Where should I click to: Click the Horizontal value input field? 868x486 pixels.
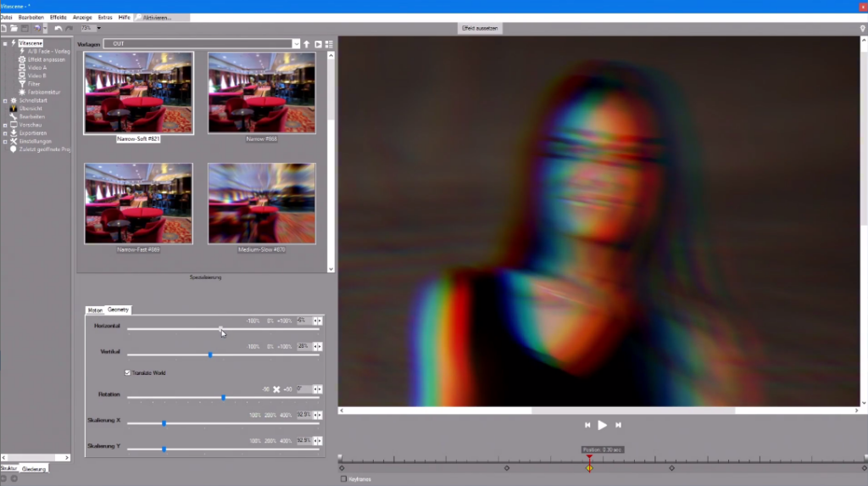304,321
